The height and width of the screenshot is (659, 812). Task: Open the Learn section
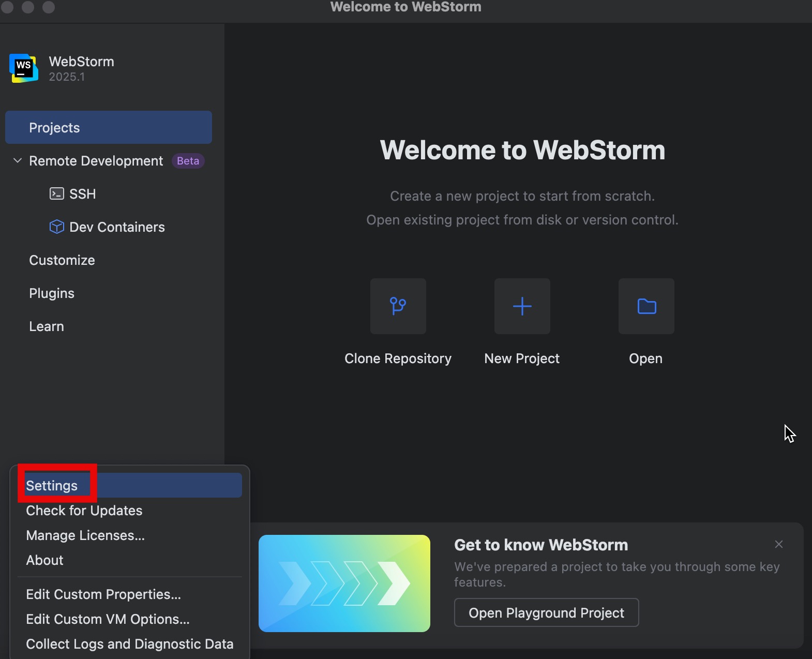(47, 326)
